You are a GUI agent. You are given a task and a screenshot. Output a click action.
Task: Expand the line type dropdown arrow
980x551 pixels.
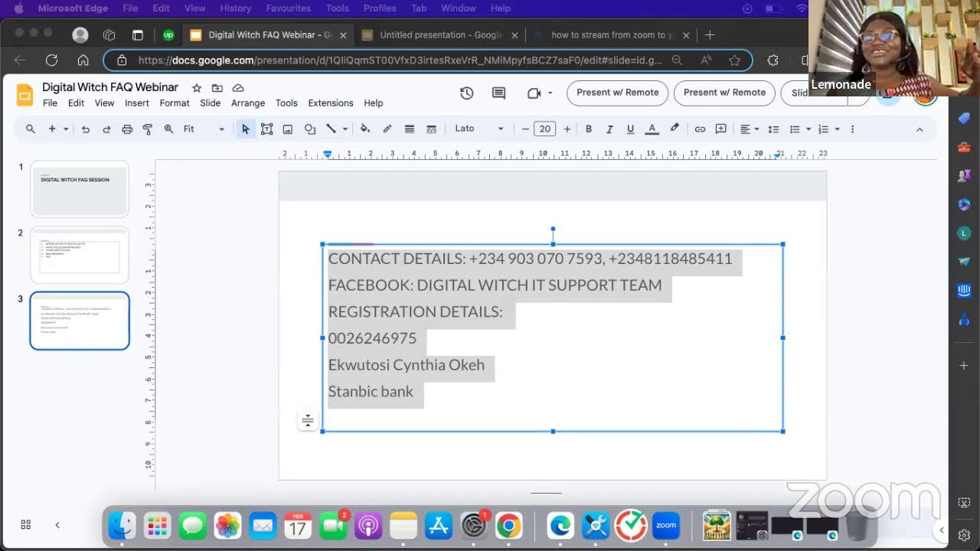[x=345, y=129]
